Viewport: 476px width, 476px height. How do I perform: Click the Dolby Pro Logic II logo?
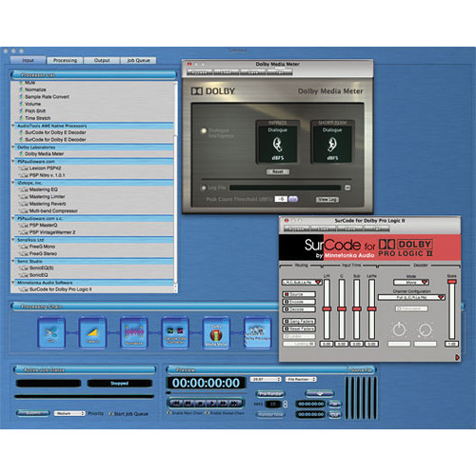(406, 248)
